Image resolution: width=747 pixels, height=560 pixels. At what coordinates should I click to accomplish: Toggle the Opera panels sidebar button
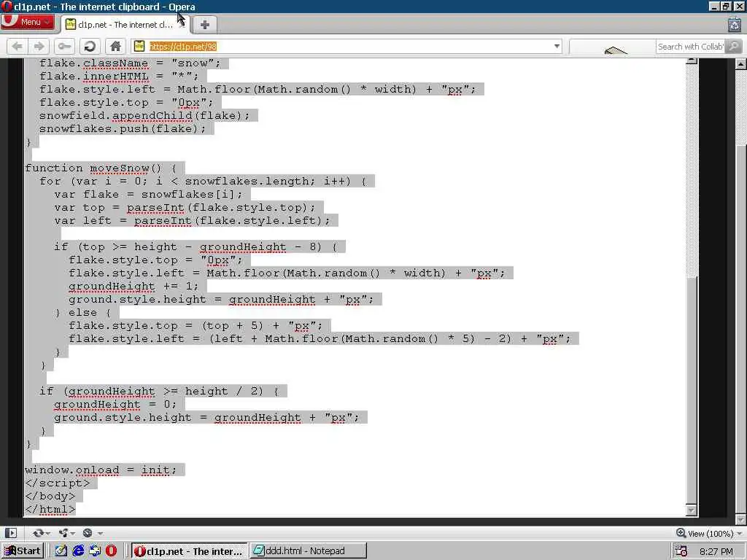tap(10, 533)
